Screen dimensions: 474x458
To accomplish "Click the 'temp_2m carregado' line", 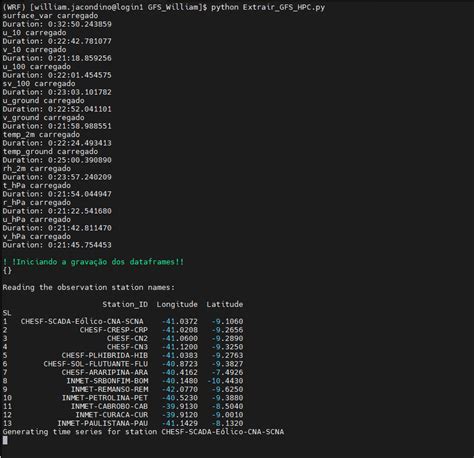I will pos(41,135).
